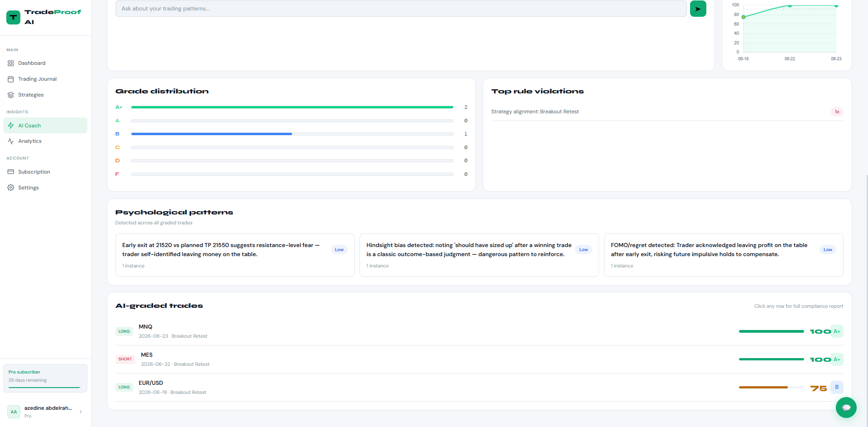Click the 29 days remaining text
Image resolution: width=868 pixels, height=427 pixels.
pyautogui.click(x=28, y=380)
